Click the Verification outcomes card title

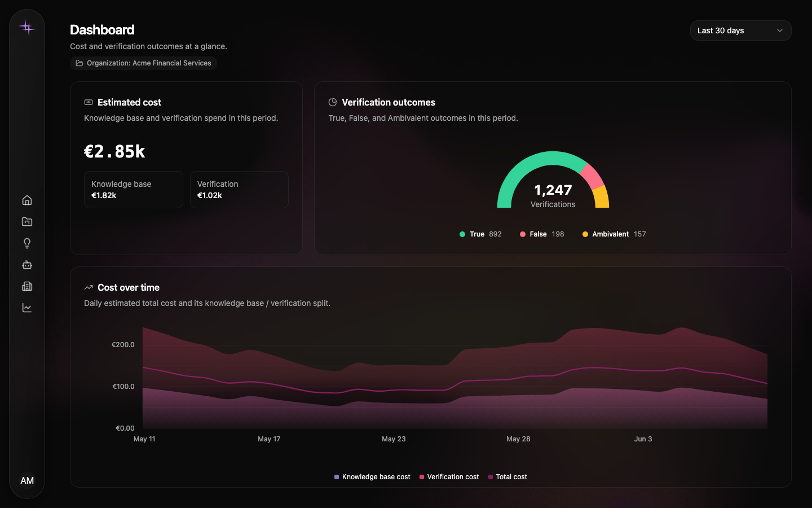tap(389, 102)
